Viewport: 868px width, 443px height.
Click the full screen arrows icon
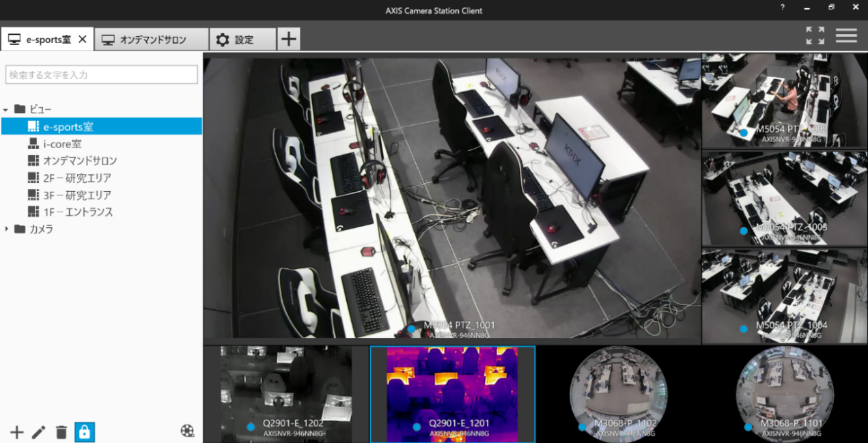(x=815, y=35)
